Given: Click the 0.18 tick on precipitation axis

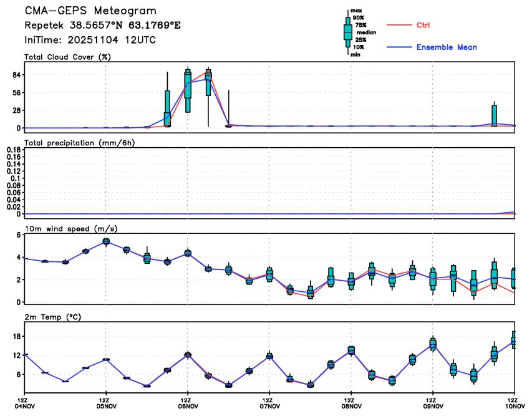Looking at the screenshot, I should [12, 150].
